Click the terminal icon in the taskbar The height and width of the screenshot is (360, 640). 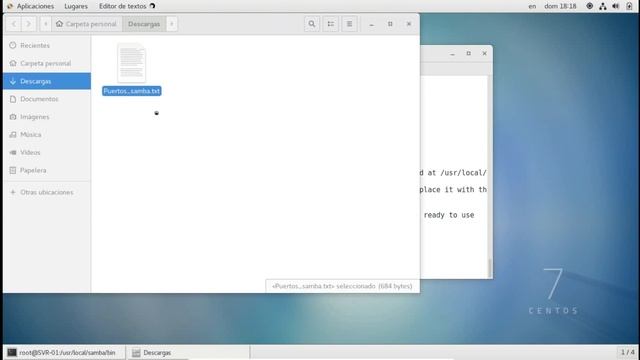12,352
